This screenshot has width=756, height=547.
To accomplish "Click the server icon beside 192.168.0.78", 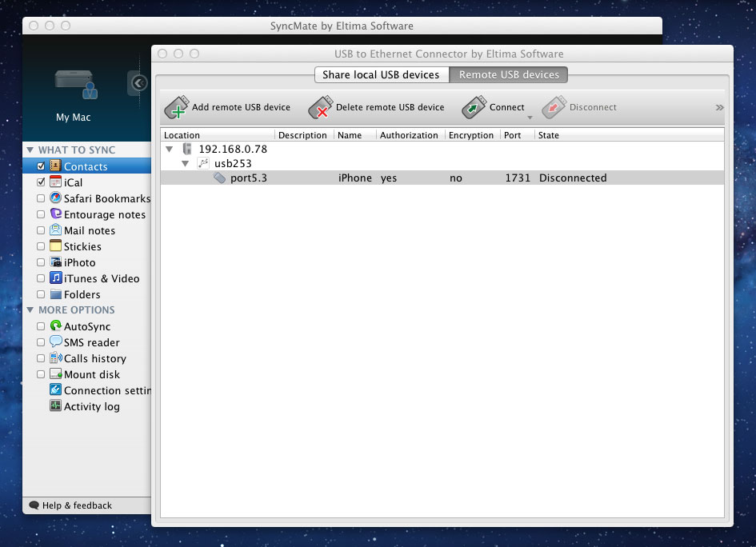I will [x=187, y=149].
